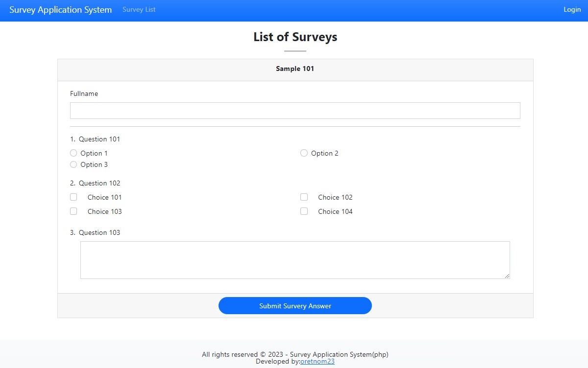588x368 pixels.
Task: Select the Sample 101 survey title
Action: 295,69
